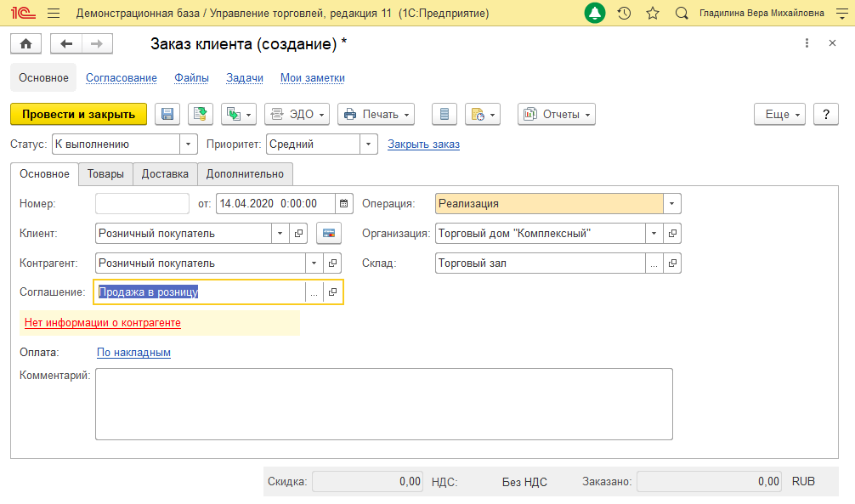Click the user name Гладилина Вера Михайловна

(x=762, y=13)
